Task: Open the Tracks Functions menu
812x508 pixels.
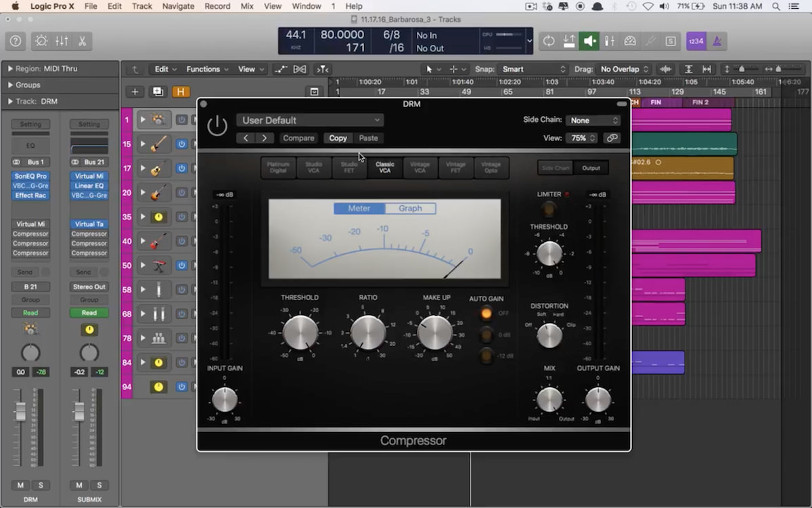Action: point(208,69)
